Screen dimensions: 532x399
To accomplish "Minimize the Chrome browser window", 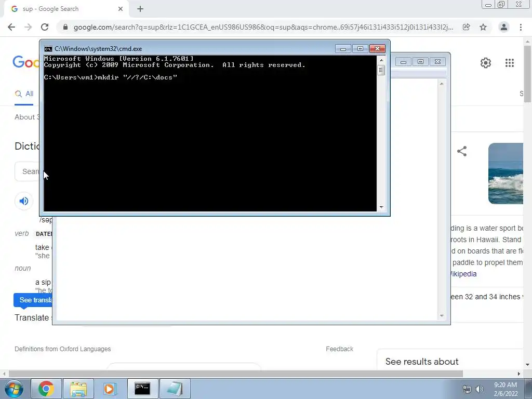I will pyautogui.click(x=488, y=5).
